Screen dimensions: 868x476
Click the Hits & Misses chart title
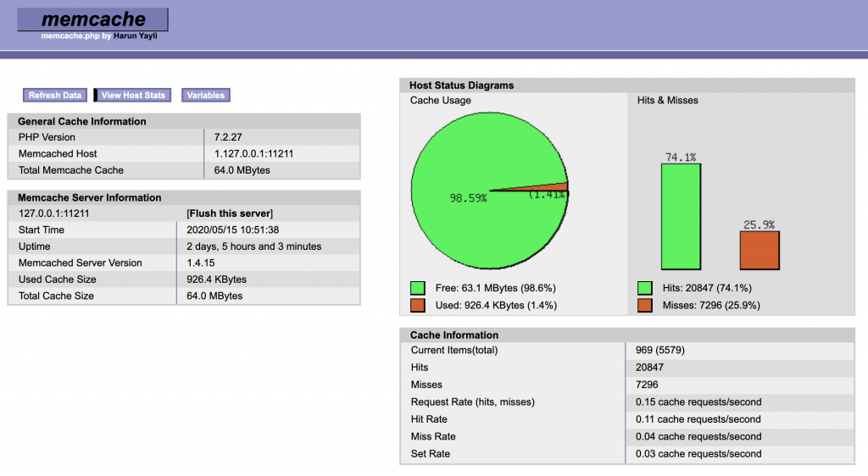(668, 101)
